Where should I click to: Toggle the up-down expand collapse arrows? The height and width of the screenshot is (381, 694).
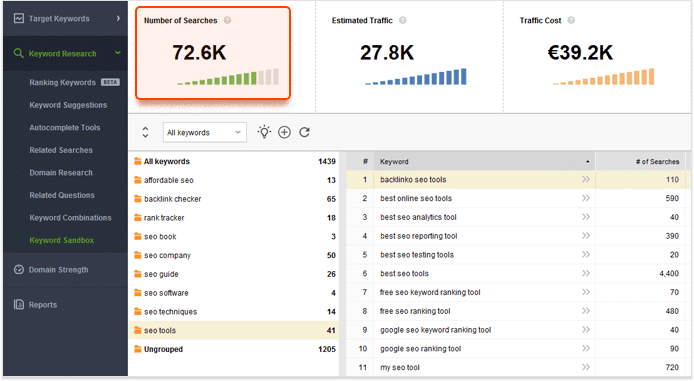coord(145,132)
